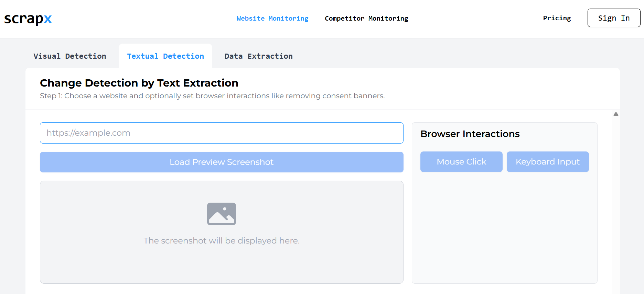Open the Data Extraction tab
Screen dimensions: 644x294
point(258,56)
